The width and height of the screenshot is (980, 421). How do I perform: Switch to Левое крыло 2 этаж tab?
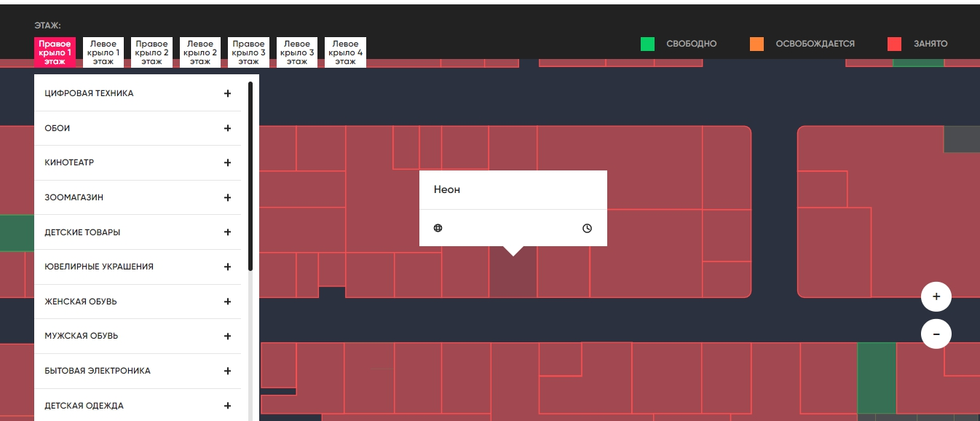pyautogui.click(x=200, y=52)
